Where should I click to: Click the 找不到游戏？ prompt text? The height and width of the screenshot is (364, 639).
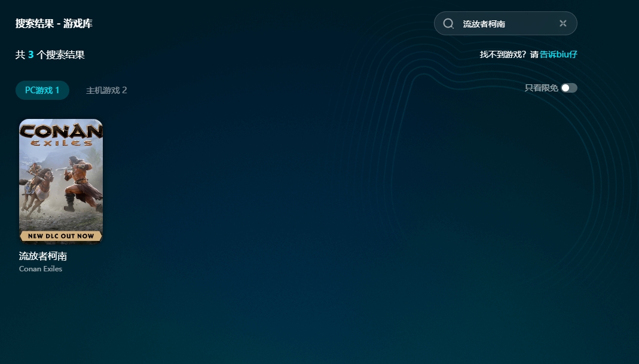pyautogui.click(x=503, y=54)
